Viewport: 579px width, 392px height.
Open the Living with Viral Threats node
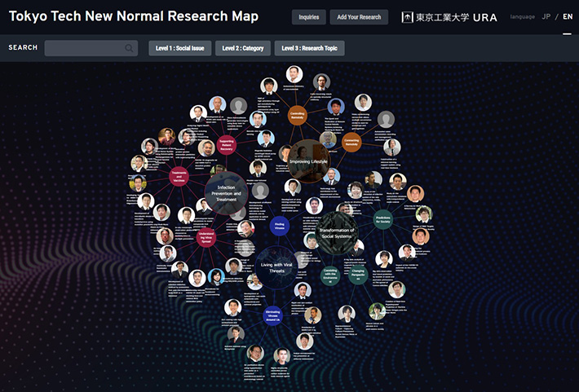[x=276, y=267]
